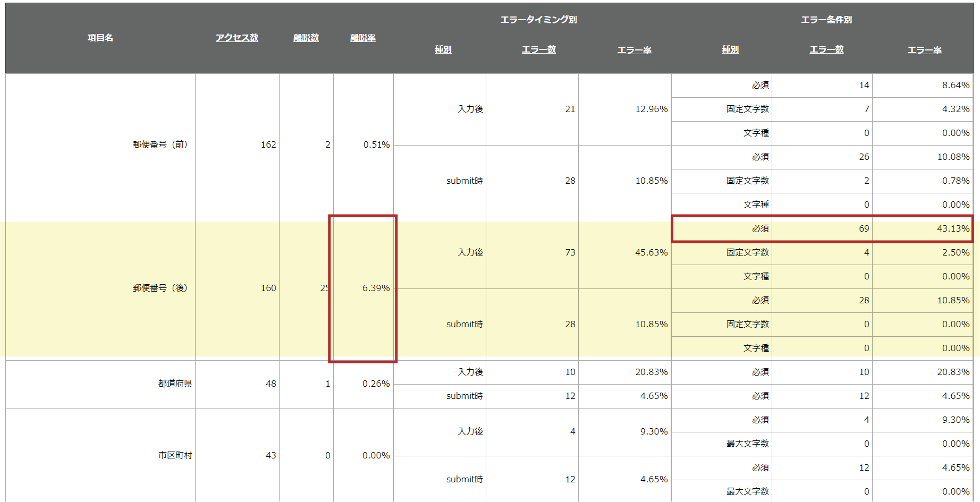Screen dimensions: 980x502
Task: Click 入力後 type in 都道府県 row
Action: coord(471,372)
